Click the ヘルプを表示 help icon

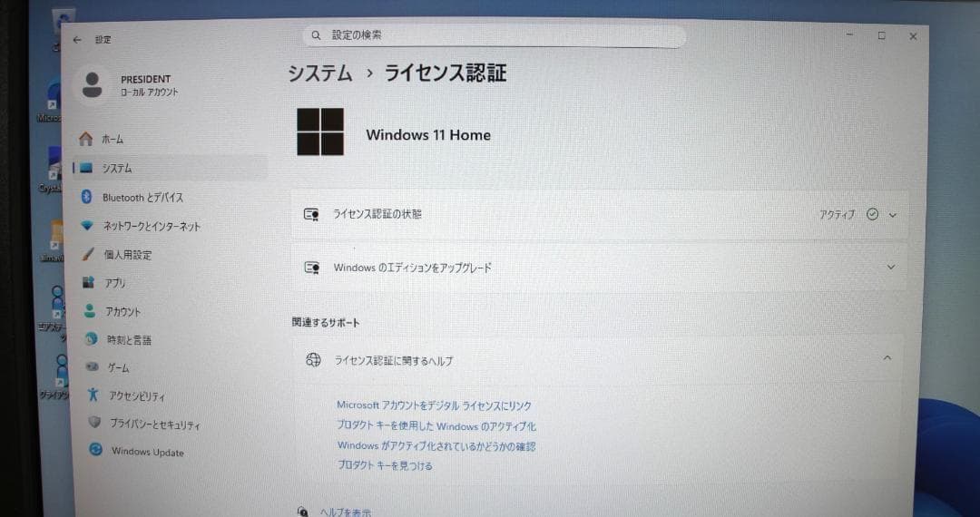303,512
